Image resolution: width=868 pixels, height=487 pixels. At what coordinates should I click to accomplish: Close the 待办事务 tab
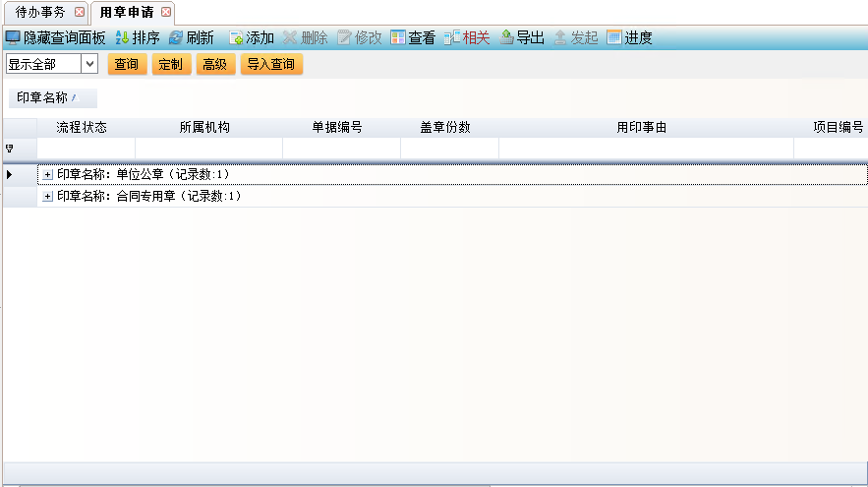tap(80, 12)
